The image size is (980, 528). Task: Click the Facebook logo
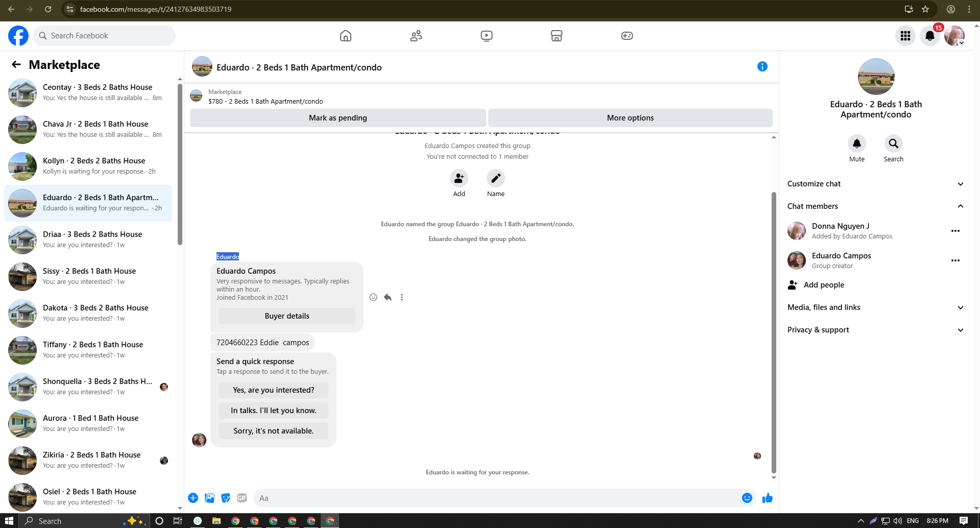coord(18,36)
